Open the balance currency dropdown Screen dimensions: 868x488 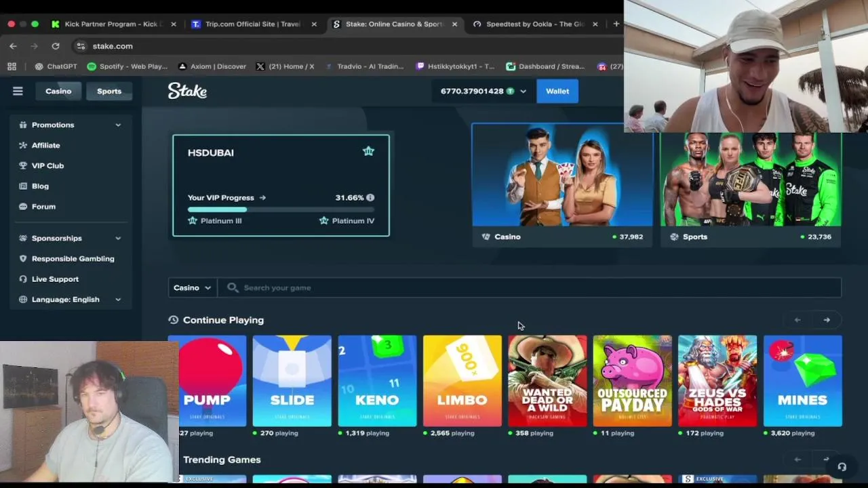523,91
